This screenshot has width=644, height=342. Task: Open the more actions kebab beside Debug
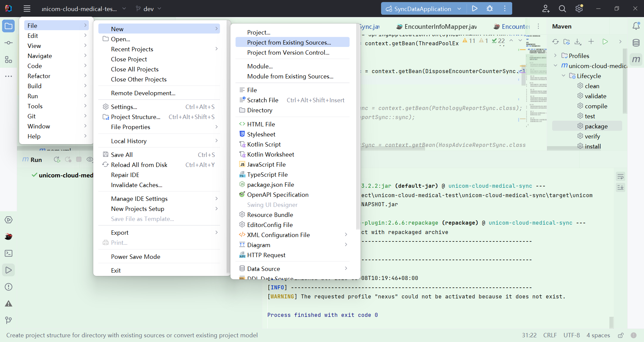tap(505, 9)
